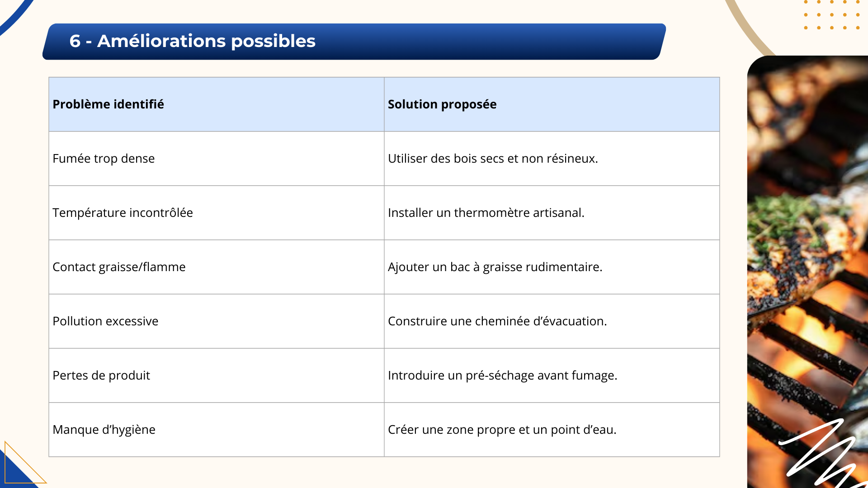Screen dimensions: 868x488
Task: Select the 'Contact graisse/flamme' cell
Action: coord(217,267)
